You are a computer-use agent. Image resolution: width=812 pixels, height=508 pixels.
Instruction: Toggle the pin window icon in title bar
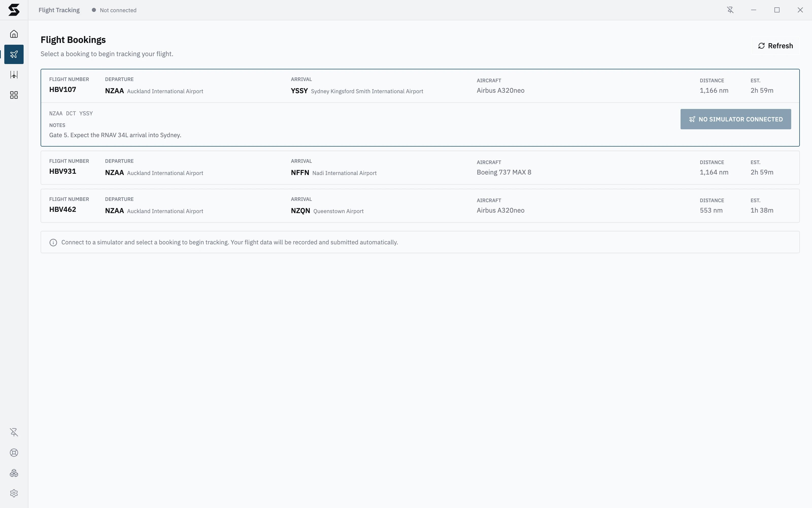pyautogui.click(x=730, y=10)
